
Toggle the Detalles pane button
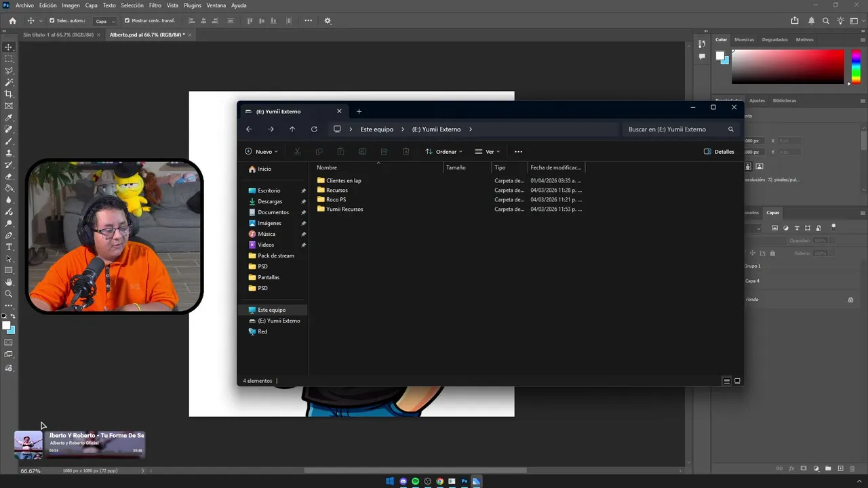719,152
